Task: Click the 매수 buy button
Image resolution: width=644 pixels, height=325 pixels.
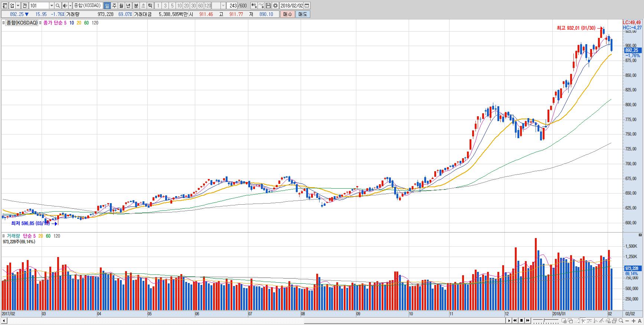Action: 288,14
